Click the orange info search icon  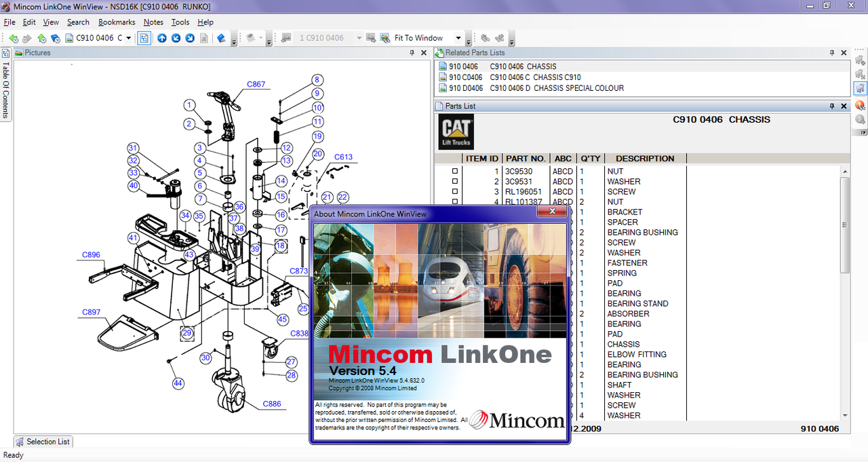860,105
